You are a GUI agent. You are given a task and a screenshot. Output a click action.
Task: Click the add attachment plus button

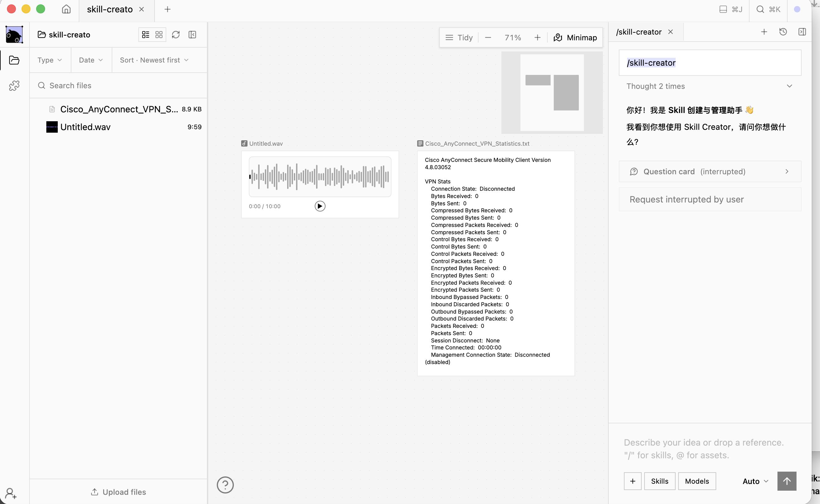pos(632,481)
